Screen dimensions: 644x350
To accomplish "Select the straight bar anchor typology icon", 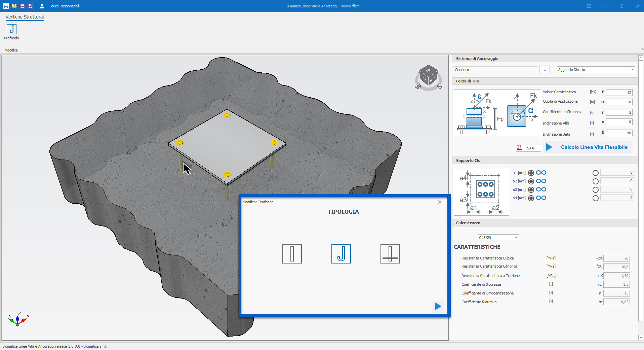I will coord(292,254).
